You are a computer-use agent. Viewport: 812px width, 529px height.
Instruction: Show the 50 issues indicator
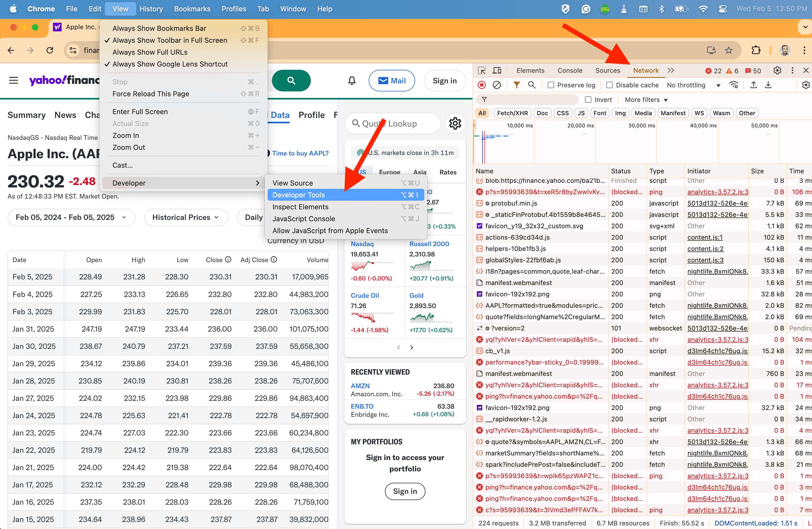pos(753,71)
